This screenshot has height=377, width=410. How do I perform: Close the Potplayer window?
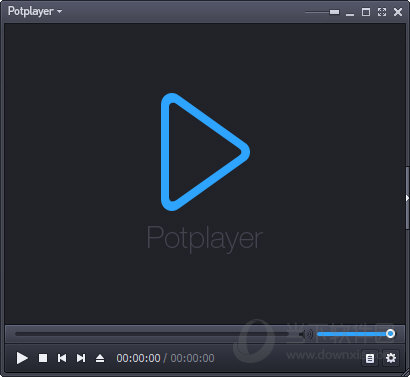coord(398,12)
